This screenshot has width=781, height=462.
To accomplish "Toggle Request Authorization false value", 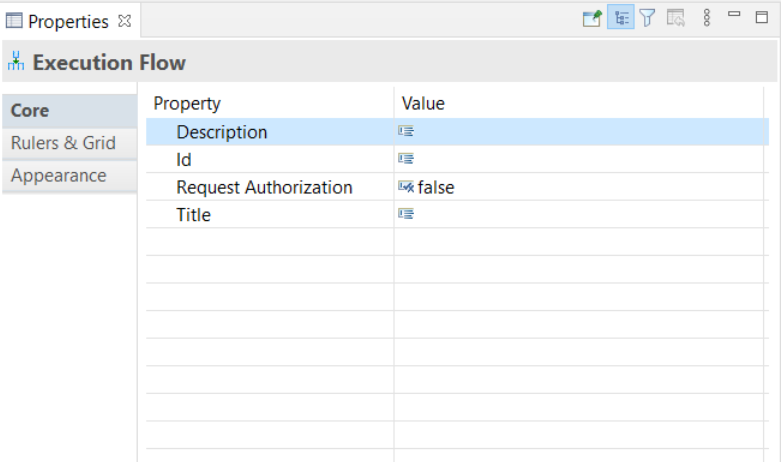I will [436, 187].
